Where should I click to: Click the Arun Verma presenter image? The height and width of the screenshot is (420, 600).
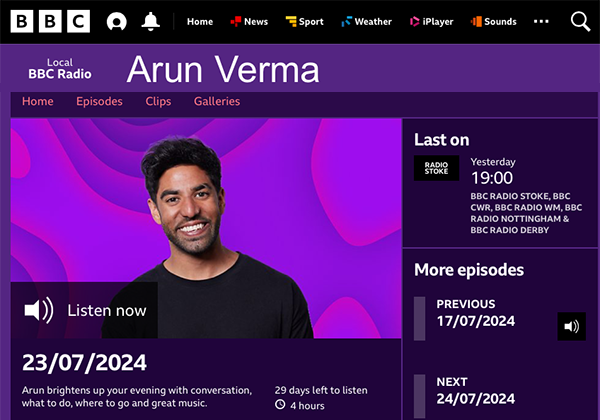(x=206, y=228)
